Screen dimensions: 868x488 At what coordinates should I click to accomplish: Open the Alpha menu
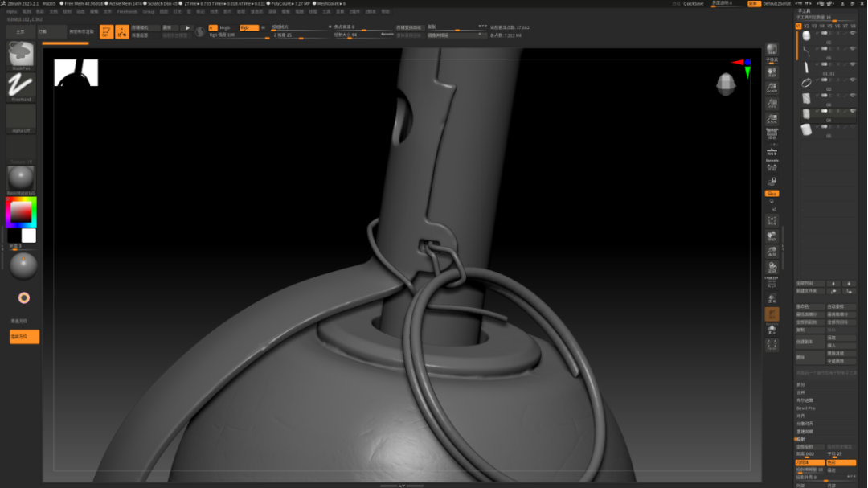tap(11, 11)
